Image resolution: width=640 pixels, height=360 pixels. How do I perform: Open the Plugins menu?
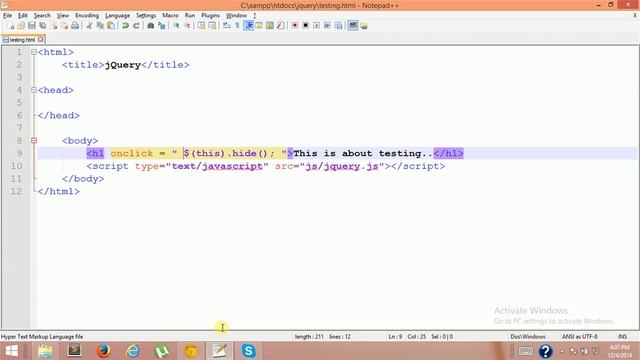[x=210, y=16]
